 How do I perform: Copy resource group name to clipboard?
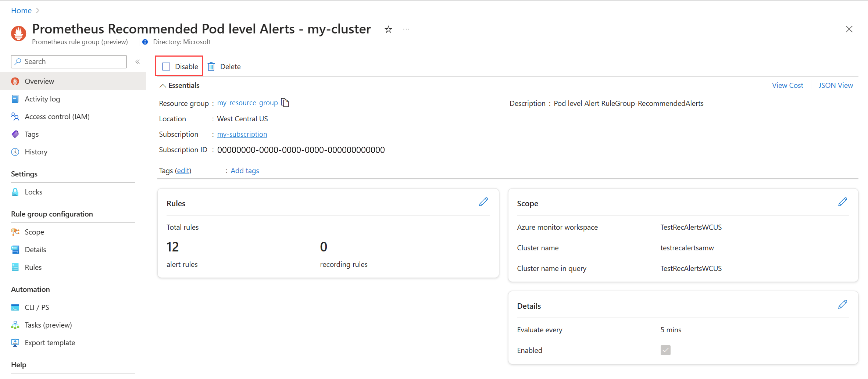click(285, 103)
